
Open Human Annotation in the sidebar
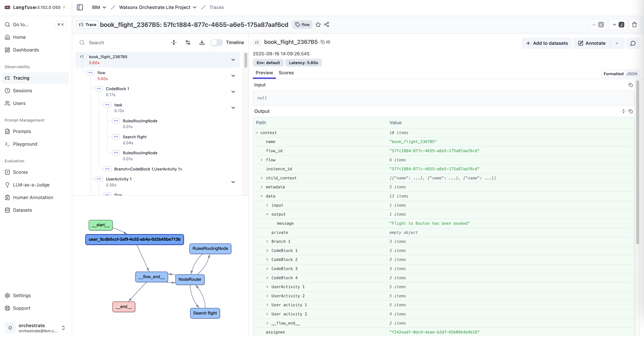pos(35,197)
